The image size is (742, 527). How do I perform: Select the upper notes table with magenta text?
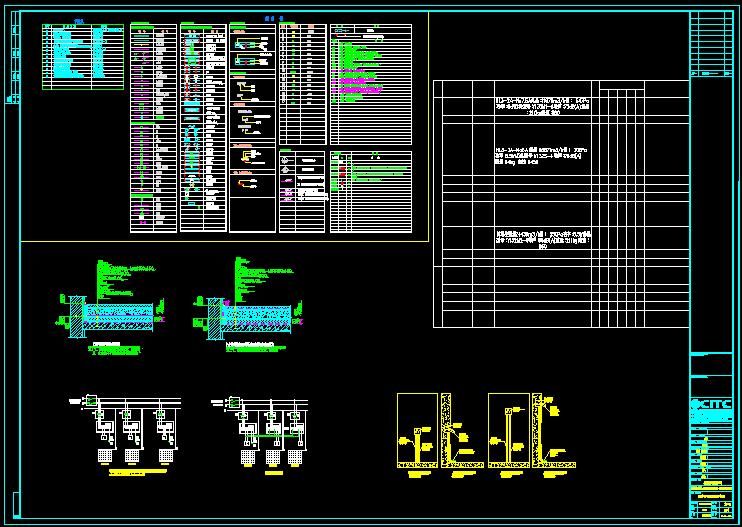[370, 85]
